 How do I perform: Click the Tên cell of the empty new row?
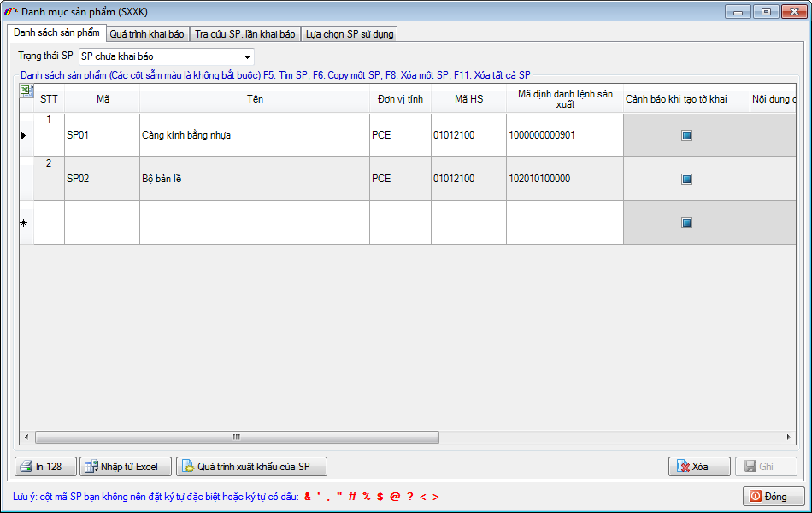point(254,222)
